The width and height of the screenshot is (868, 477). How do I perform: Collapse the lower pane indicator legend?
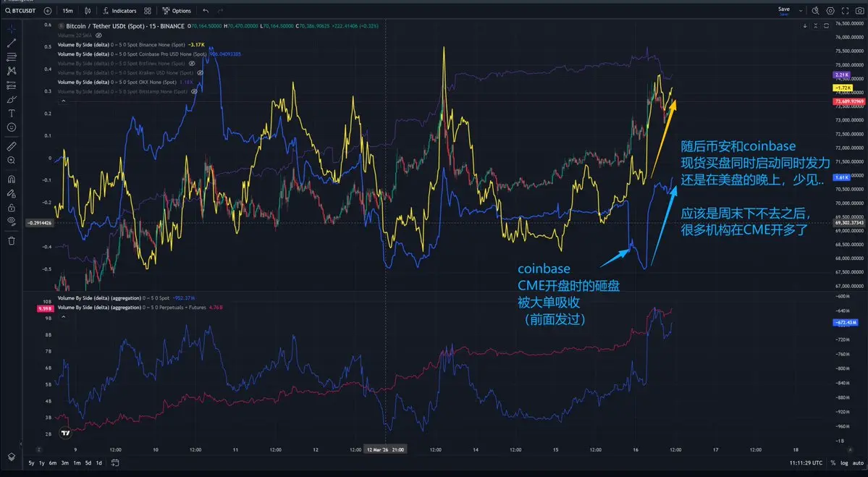pos(63,316)
